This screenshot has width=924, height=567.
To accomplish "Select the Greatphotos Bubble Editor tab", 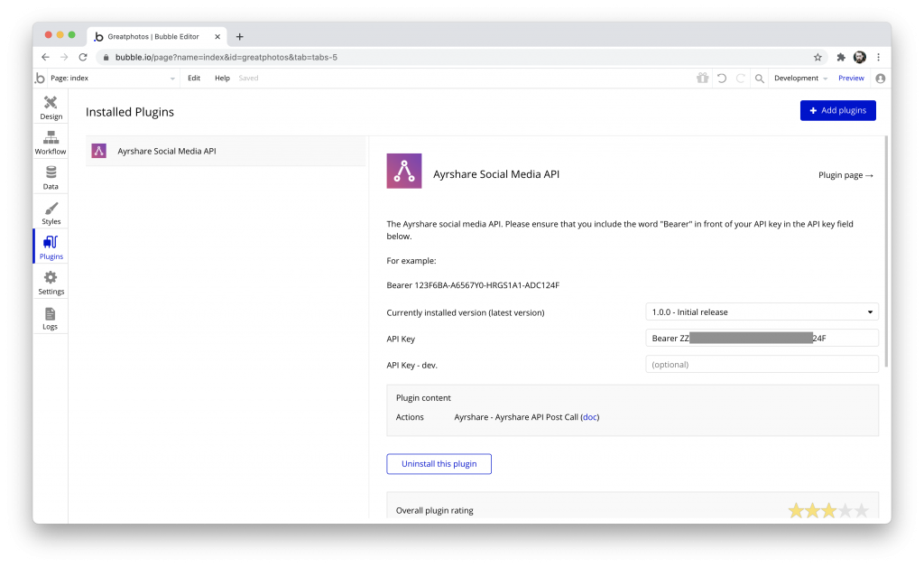I will 157,36.
